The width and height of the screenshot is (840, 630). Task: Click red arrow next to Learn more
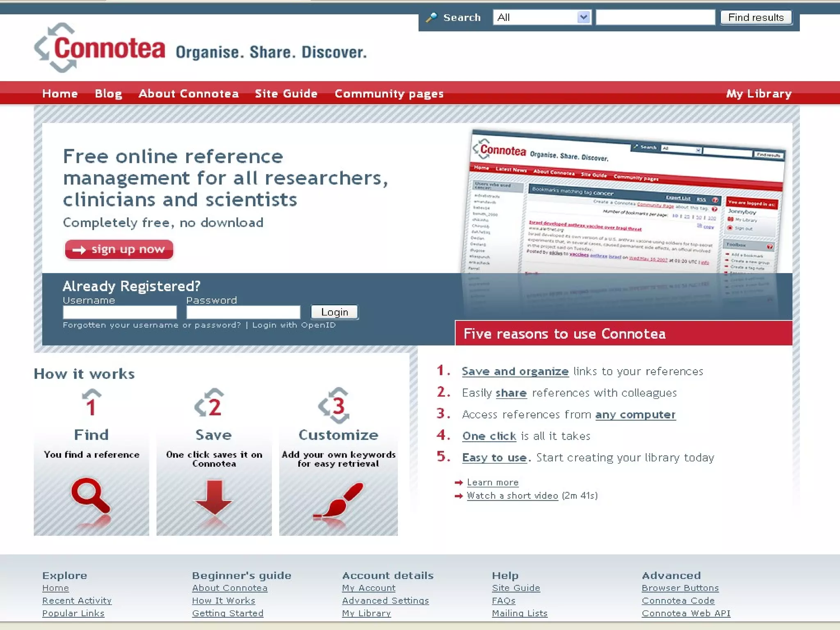[x=459, y=483]
